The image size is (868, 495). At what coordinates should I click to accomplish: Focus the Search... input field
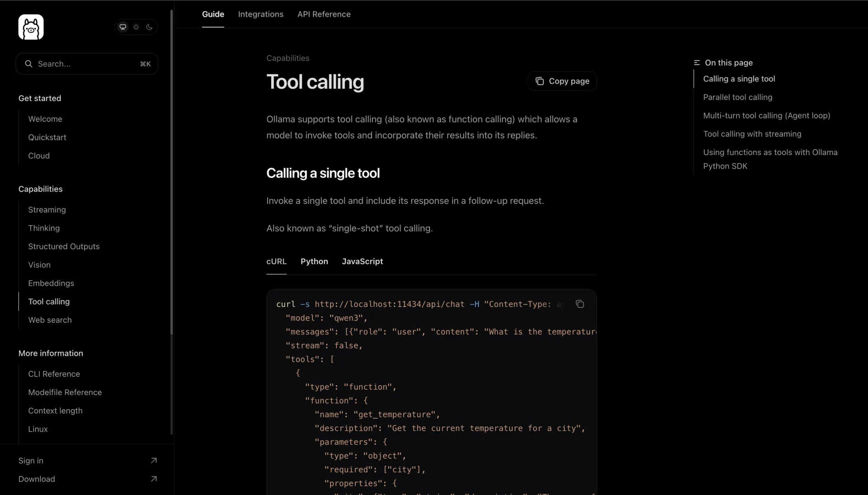point(87,64)
